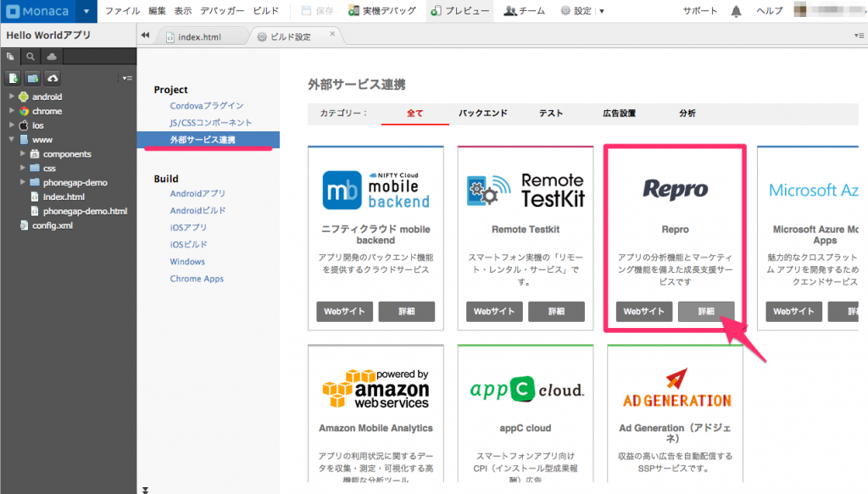Click the 実機デバッグ toolbar button
Image resolution: width=868 pixels, height=494 pixels.
[382, 11]
